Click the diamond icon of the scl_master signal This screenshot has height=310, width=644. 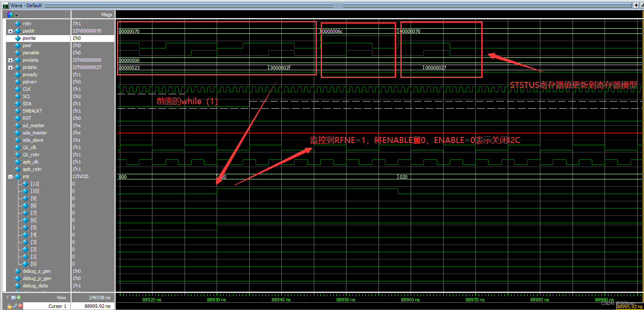pos(18,125)
